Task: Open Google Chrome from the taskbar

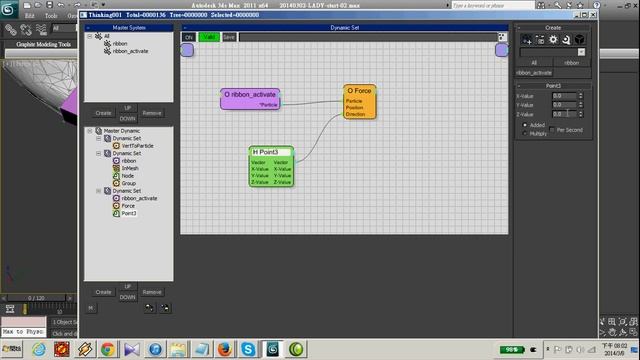Action: [x=108, y=349]
